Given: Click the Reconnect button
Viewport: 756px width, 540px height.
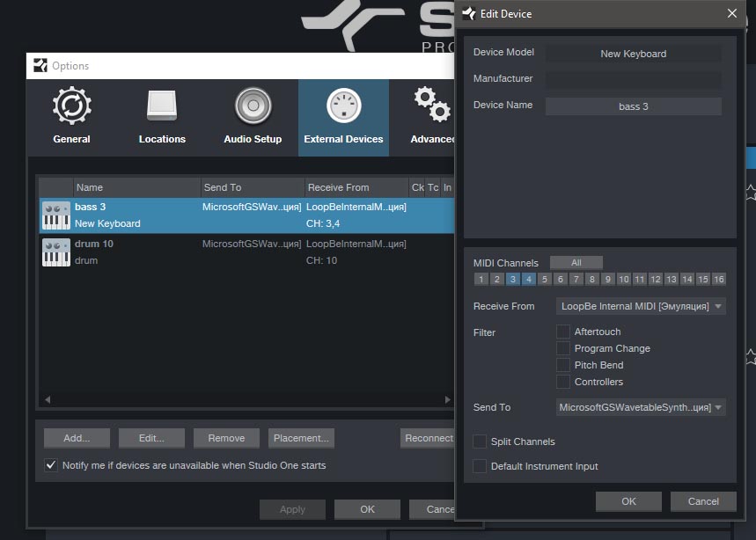Looking at the screenshot, I should [x=428, y=438].
